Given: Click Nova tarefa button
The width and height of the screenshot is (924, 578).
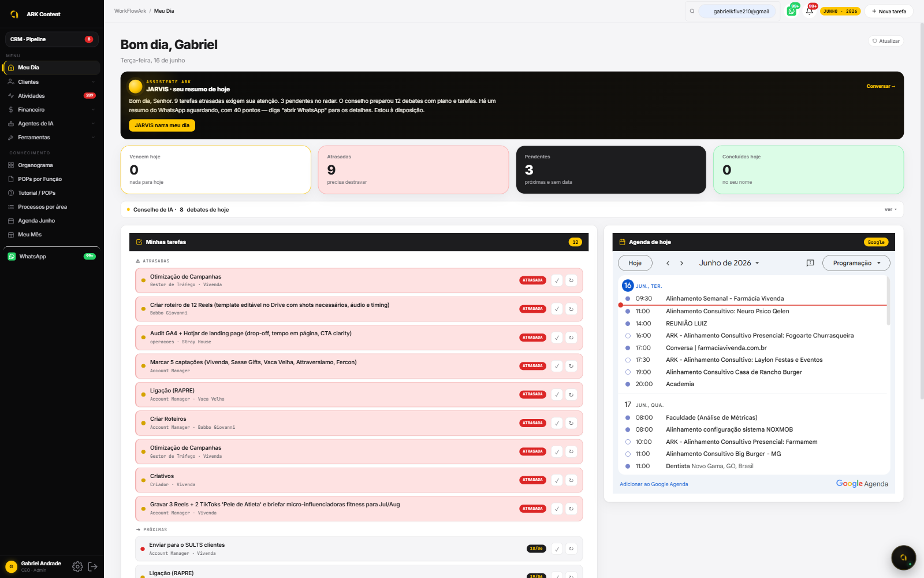Looking at the screenshot, I should (x=889, y=11).
